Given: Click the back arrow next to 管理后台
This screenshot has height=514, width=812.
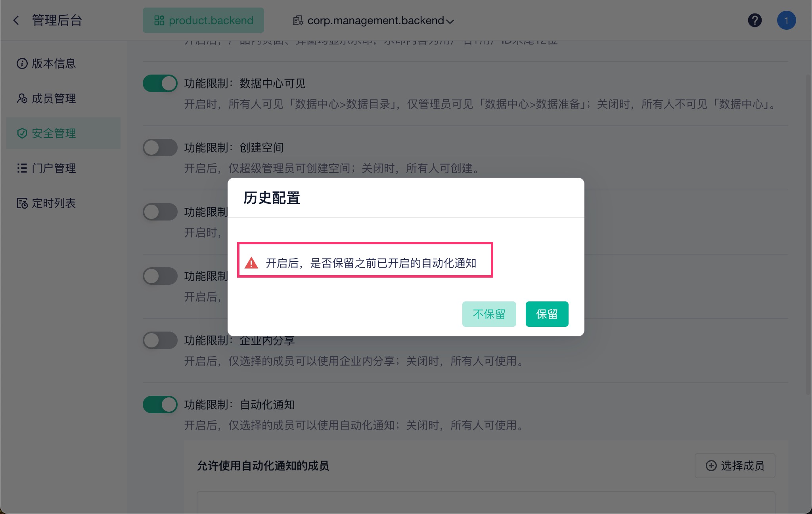Looking at the screenshot, I should [16, 20].
